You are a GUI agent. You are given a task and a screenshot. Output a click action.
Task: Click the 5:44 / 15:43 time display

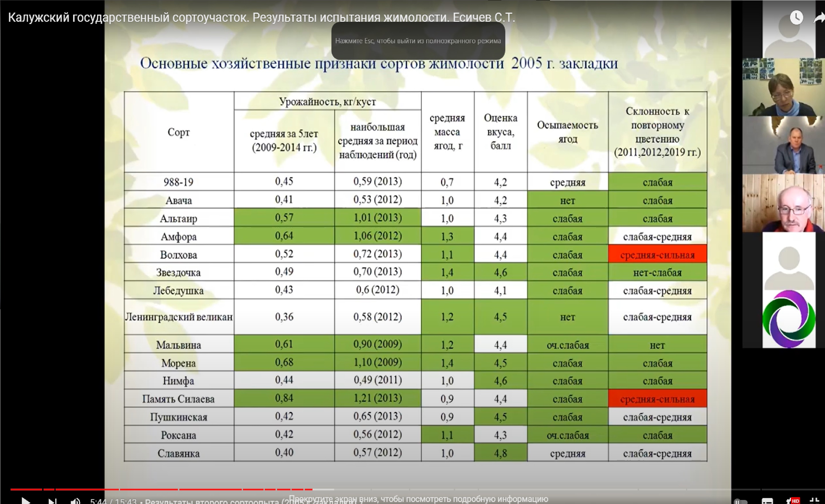(113, 501)
